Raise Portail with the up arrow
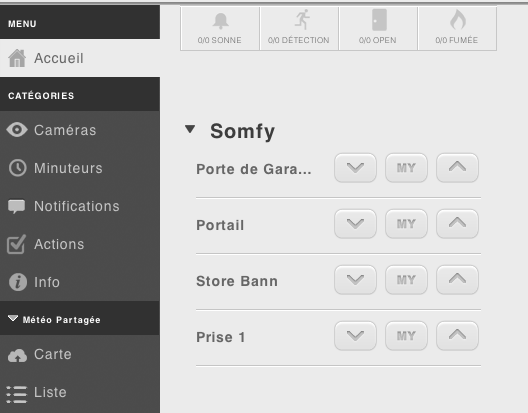The height and width of the screenshot is (413, 528). [x=457, y=224]
